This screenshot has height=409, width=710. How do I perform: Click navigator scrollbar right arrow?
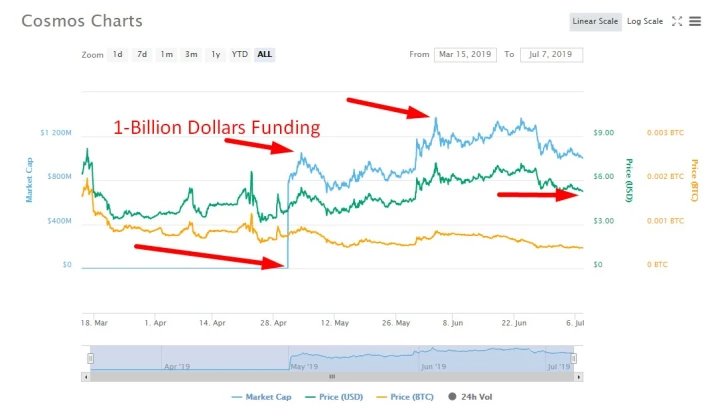point(579,377)
